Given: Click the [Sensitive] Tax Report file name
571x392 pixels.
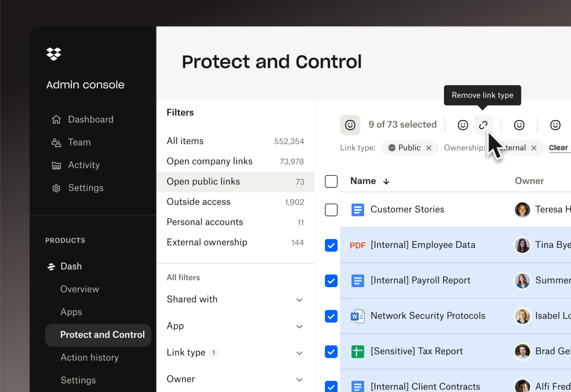Looking at the screenshot, I should tap(417, 351).
